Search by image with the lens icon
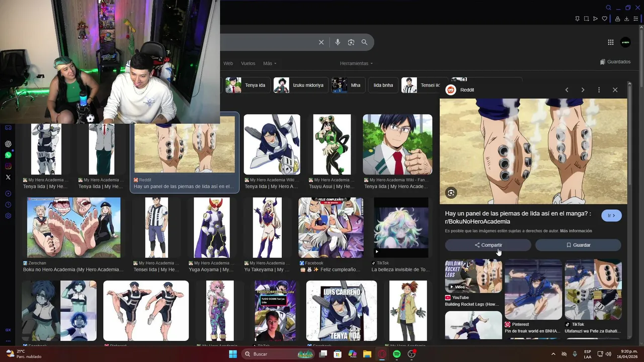Screen dimensions: 644x362 [351, 42]
